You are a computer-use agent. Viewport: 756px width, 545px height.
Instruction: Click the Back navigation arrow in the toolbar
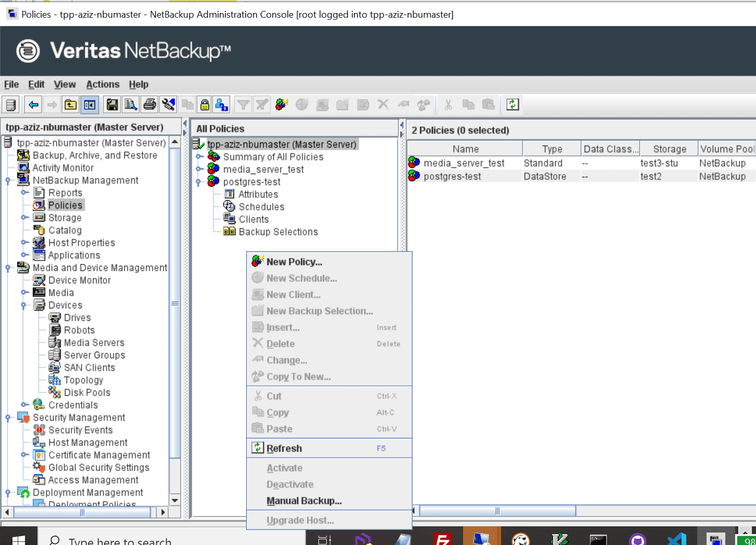pyautogui.click(x=33, y=105)
